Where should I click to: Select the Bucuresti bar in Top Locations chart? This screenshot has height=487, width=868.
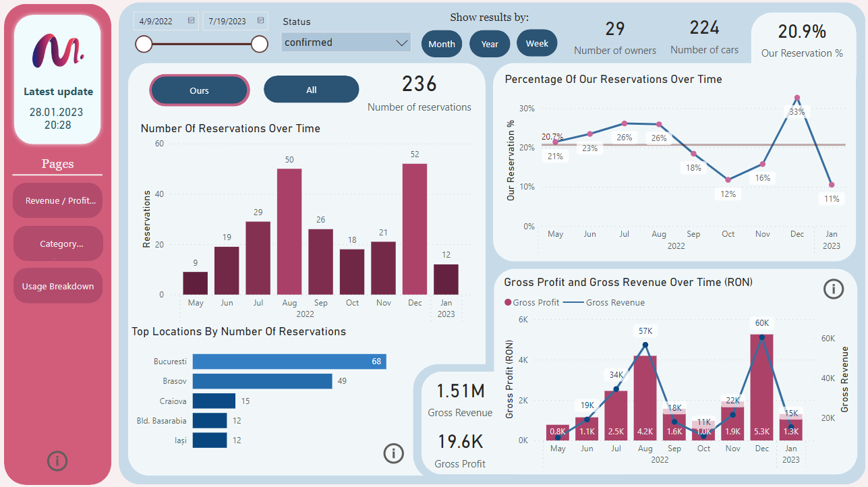tap(289, 362)
